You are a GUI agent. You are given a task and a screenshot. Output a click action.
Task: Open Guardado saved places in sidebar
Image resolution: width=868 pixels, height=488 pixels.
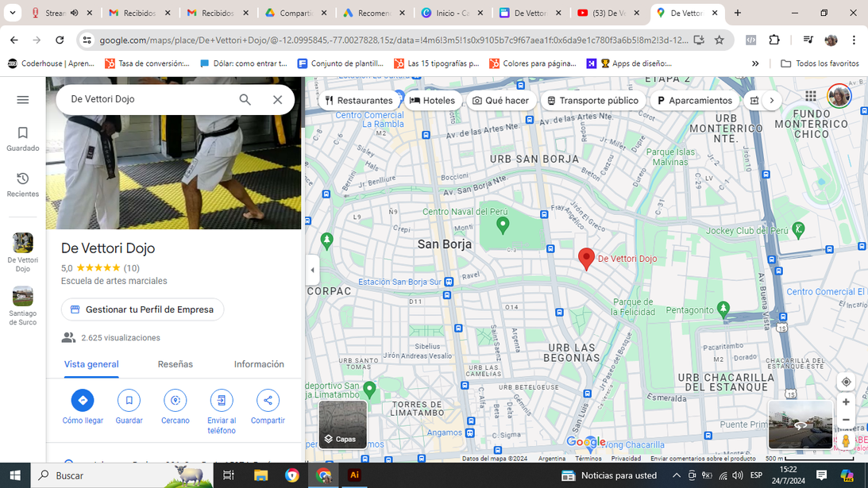(x=23, y=139)
